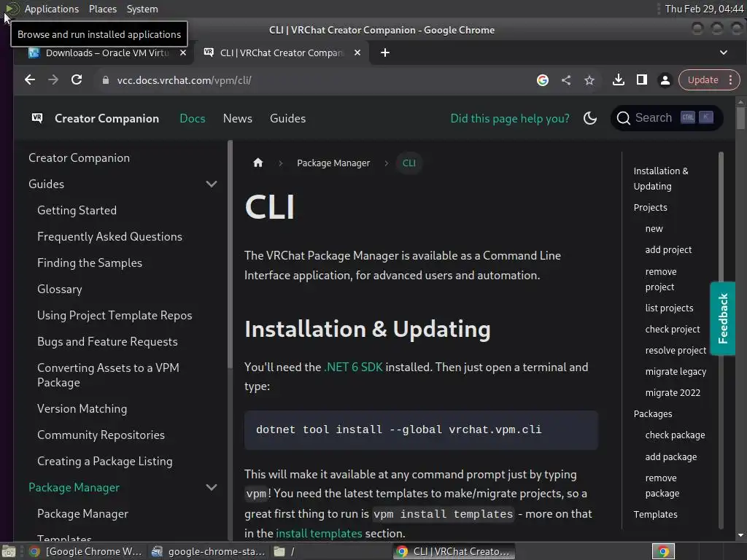
Task: Open Community Repositories sidebar item
Action: [101, 435]
